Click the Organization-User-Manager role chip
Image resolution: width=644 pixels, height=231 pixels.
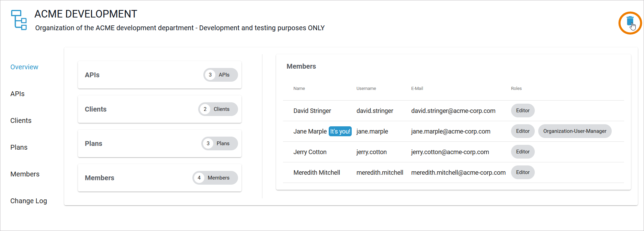coord(575,131)
